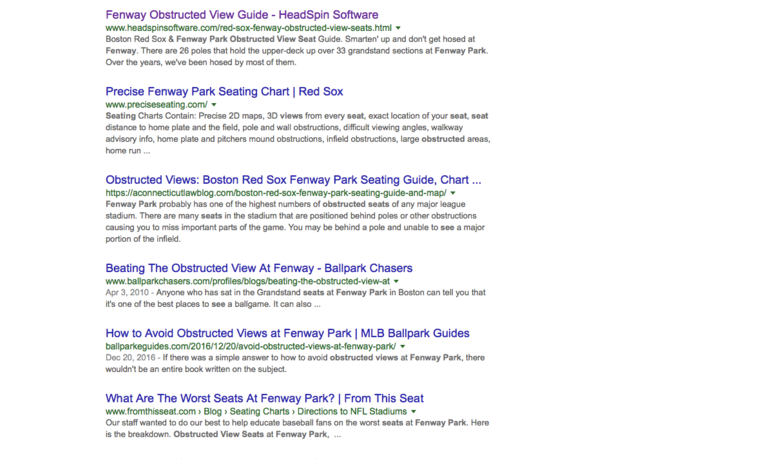Expand dropdown arrow next to ballparkeguides.com URL
Viewport: 775px width, 459px height.
[x=402, y=347]
